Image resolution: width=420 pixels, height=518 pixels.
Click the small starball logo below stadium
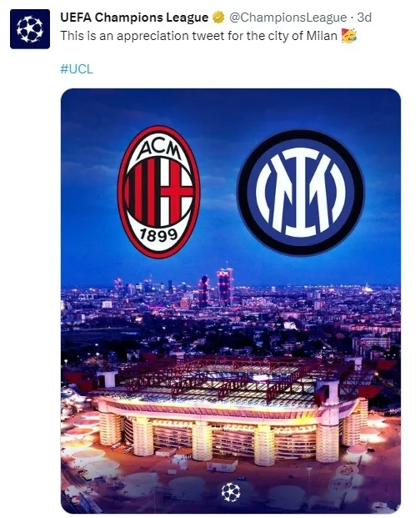click(231, 492)
